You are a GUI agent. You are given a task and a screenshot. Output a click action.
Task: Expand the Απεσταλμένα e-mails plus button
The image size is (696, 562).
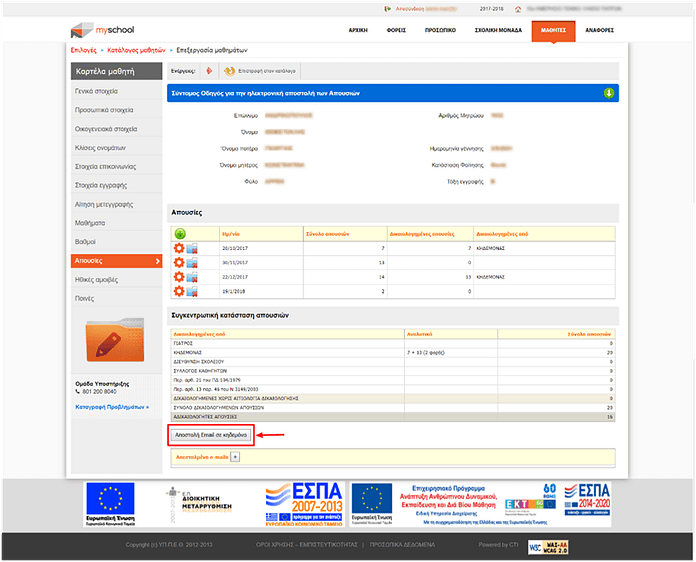point(235,456)
